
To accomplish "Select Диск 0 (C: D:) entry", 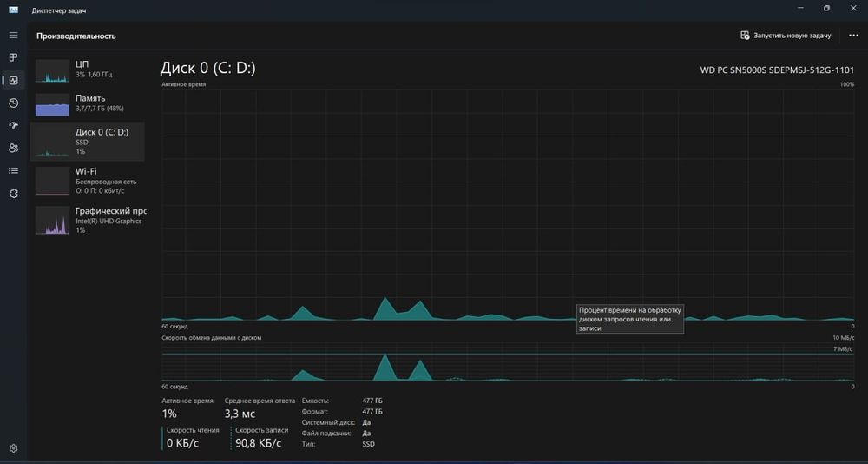I will coord(88,142).
